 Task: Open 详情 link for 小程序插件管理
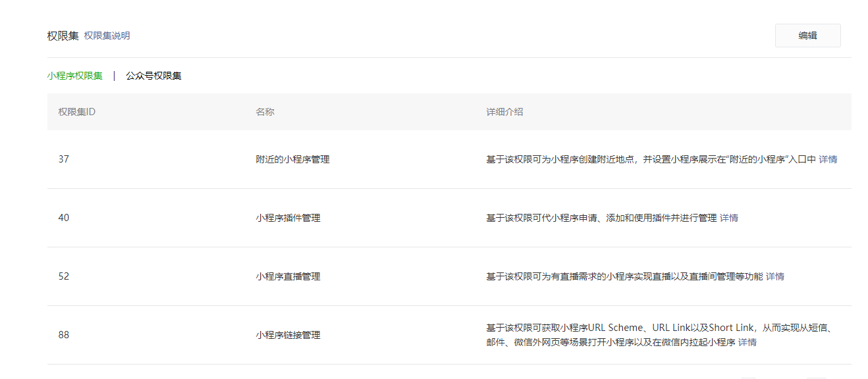(x=729, y=218)
